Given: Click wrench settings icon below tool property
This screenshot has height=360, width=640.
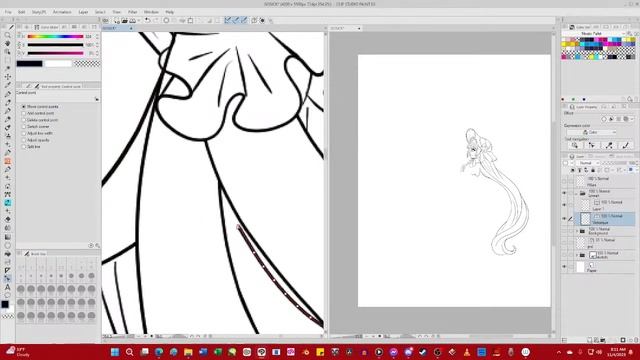Looking at the screenshot, I should tap(98, 246).
